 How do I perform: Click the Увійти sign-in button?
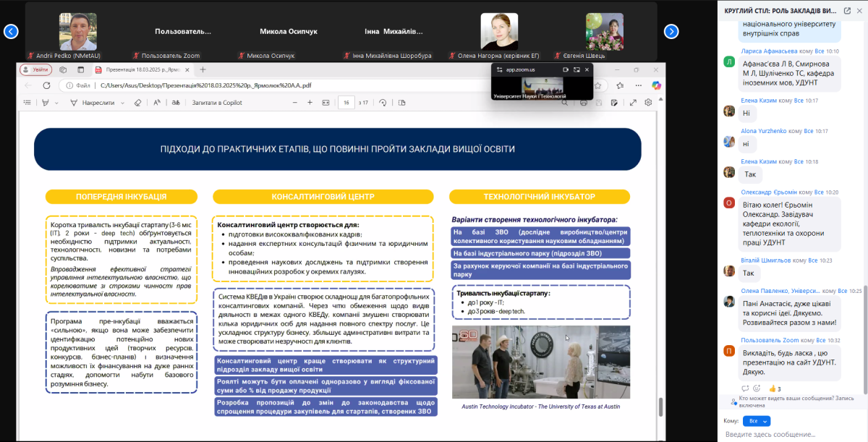coord(36,69)
